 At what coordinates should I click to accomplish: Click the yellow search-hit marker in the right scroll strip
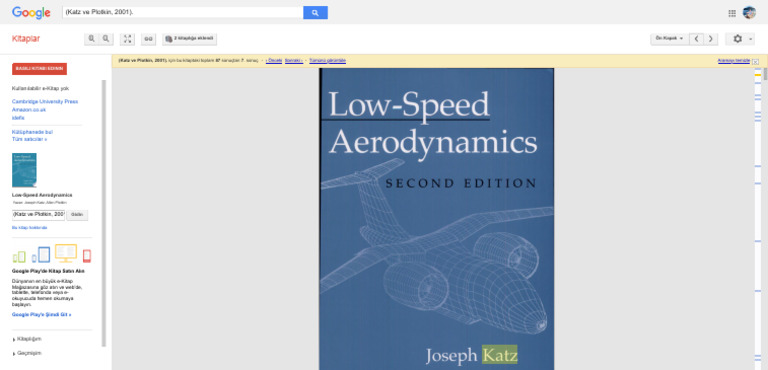click(758, 74)
